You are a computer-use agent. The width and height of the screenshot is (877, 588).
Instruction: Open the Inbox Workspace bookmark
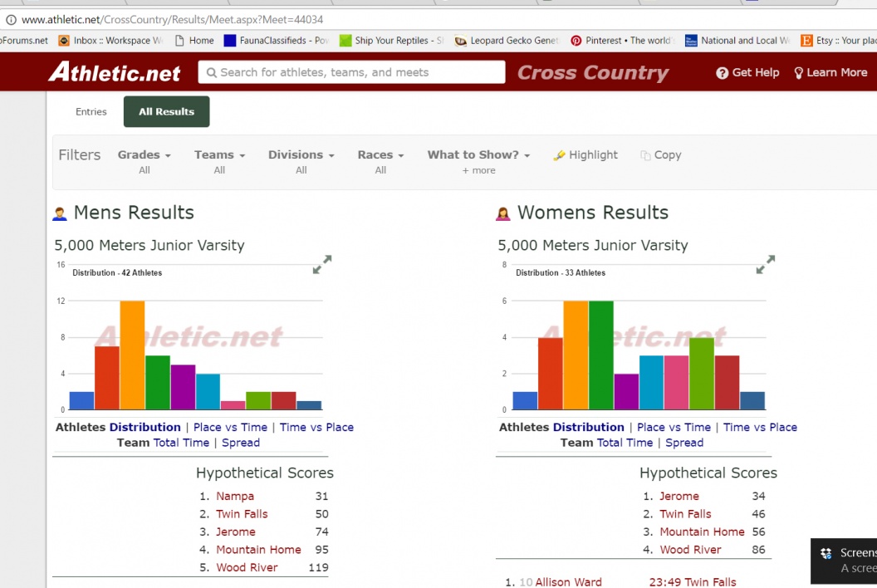(110, 41)
